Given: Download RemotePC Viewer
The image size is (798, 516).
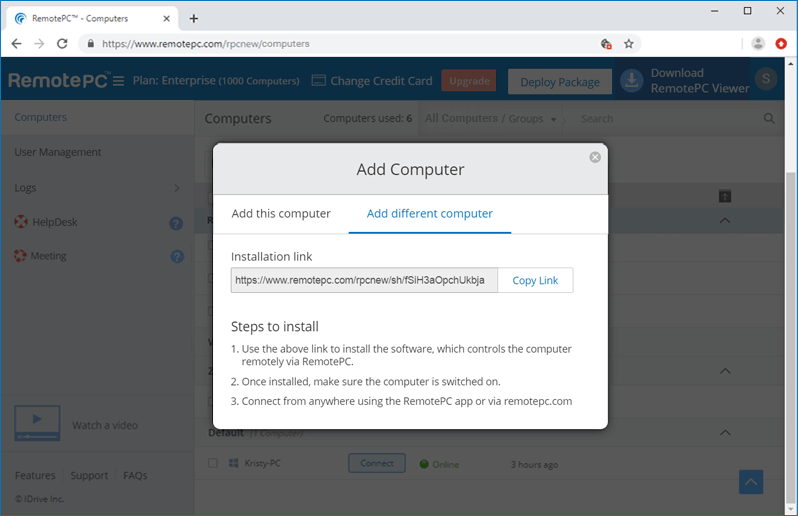Looking at the screenshot, I should pyautogui.click(x=685, y=80).
